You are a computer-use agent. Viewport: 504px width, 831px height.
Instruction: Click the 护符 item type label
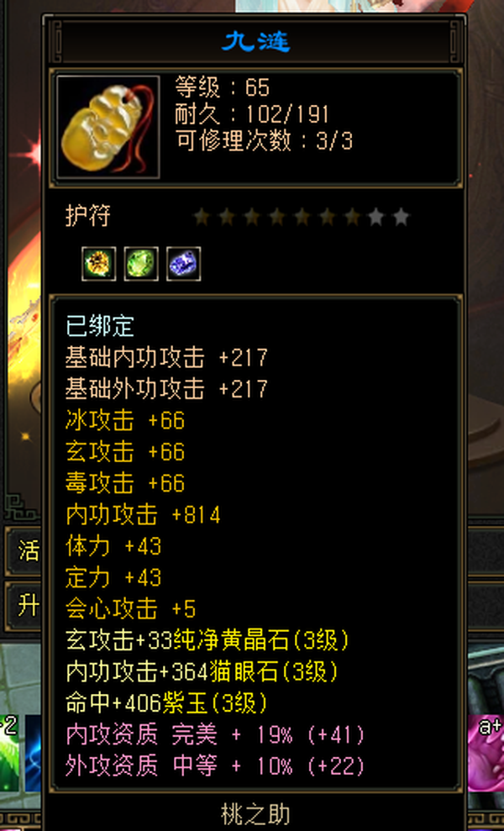tap(88, 216)
